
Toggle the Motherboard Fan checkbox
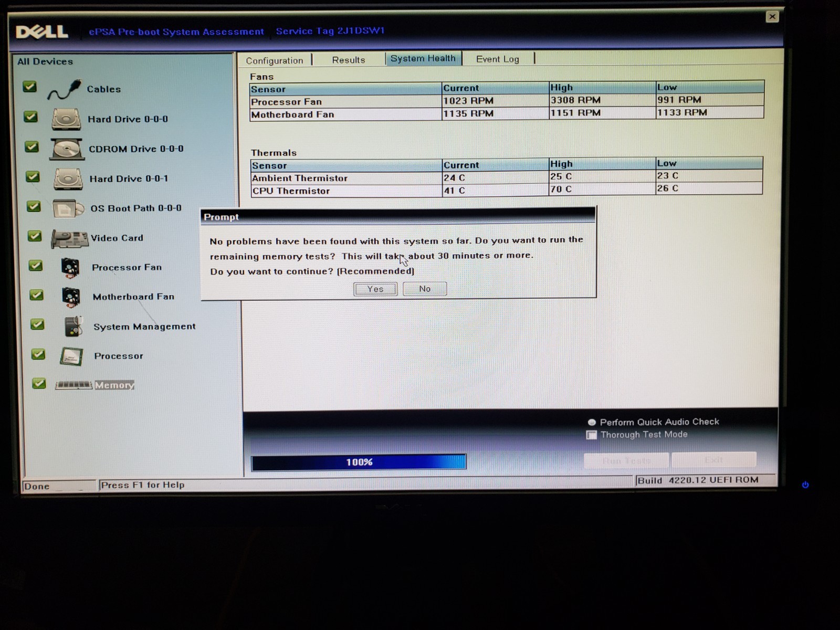coord(37,295)
